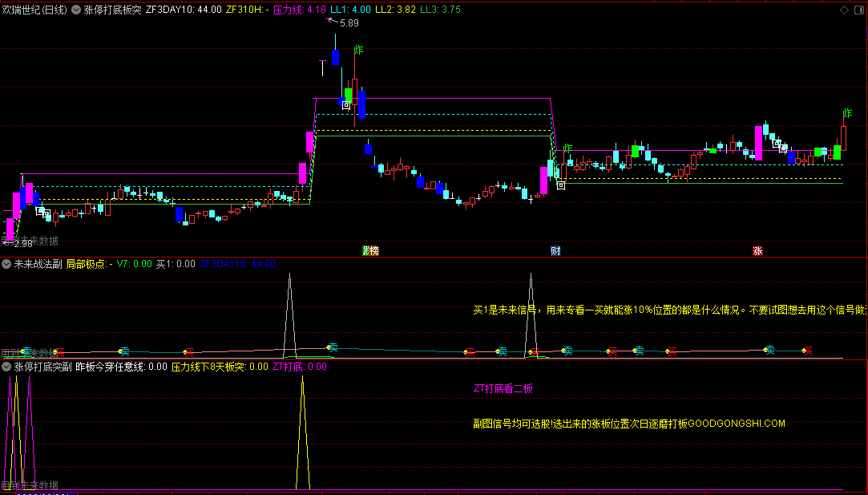This screenshot has height=495, width=868.
Task: Click the ZT打底看二板 note text
Action: click(x=503, y=388)
